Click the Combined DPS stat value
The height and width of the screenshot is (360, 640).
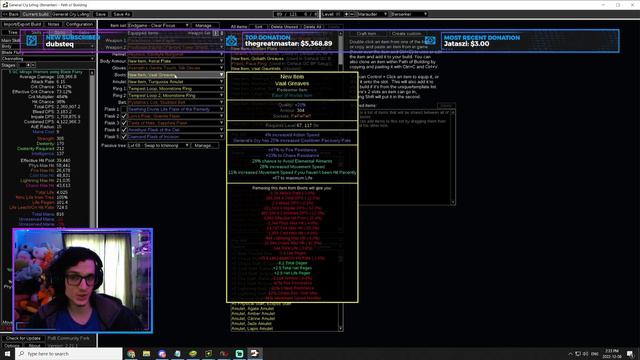pos(68,122)
